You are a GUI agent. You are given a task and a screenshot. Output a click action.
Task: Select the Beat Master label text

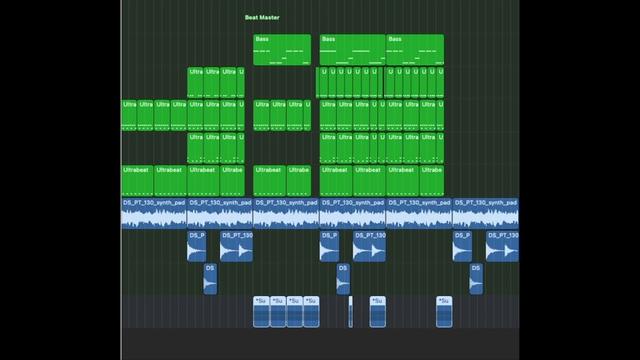262,18
